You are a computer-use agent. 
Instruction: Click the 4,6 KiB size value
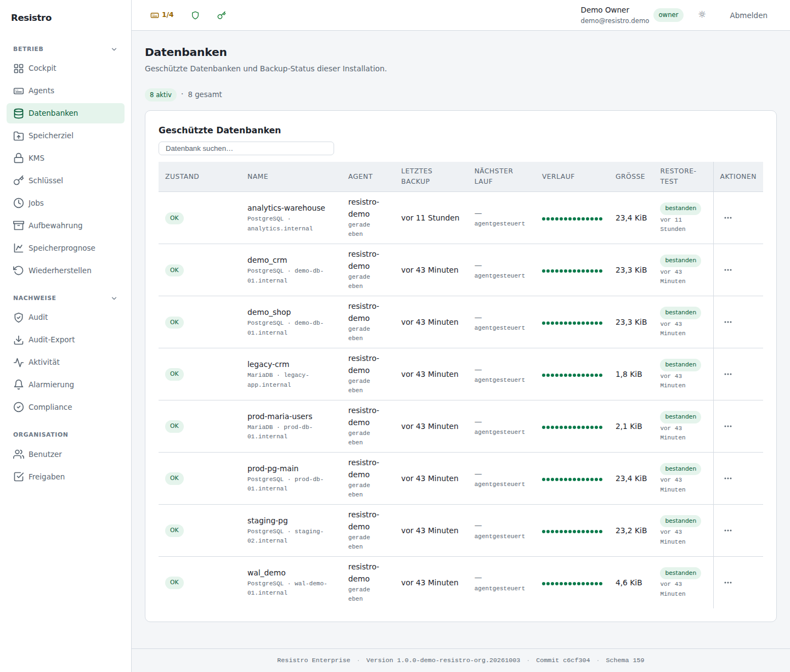[x=629, y=583]
